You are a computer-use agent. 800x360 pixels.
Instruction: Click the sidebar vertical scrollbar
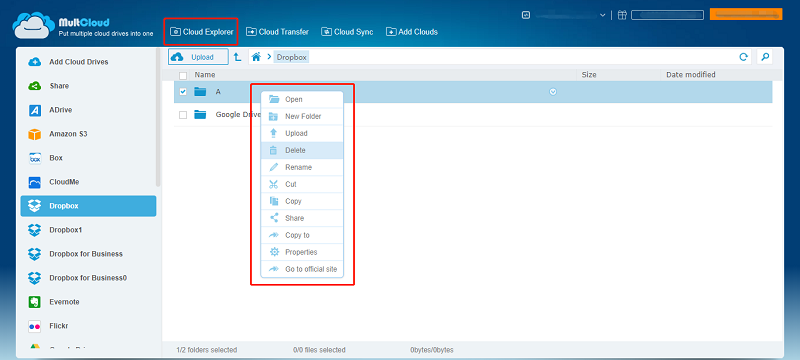point(158,118)
